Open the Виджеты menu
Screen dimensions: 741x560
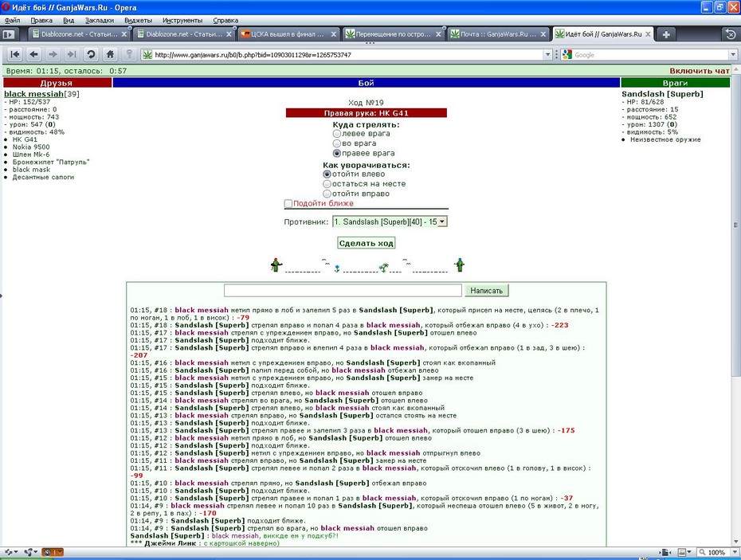pyautogui.click(x=138, y=21)
